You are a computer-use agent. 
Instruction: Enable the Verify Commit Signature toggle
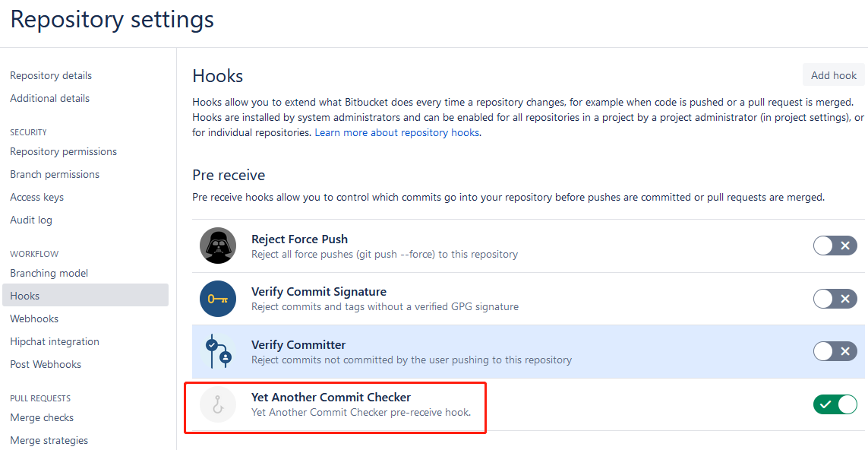click(x=835, y=299)
